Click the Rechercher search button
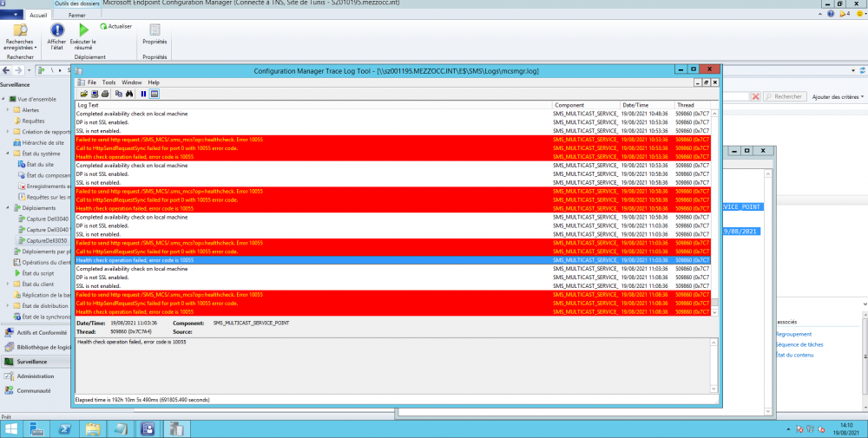The width and height of the screenshot is (868, 438). (x=785, y=96)
